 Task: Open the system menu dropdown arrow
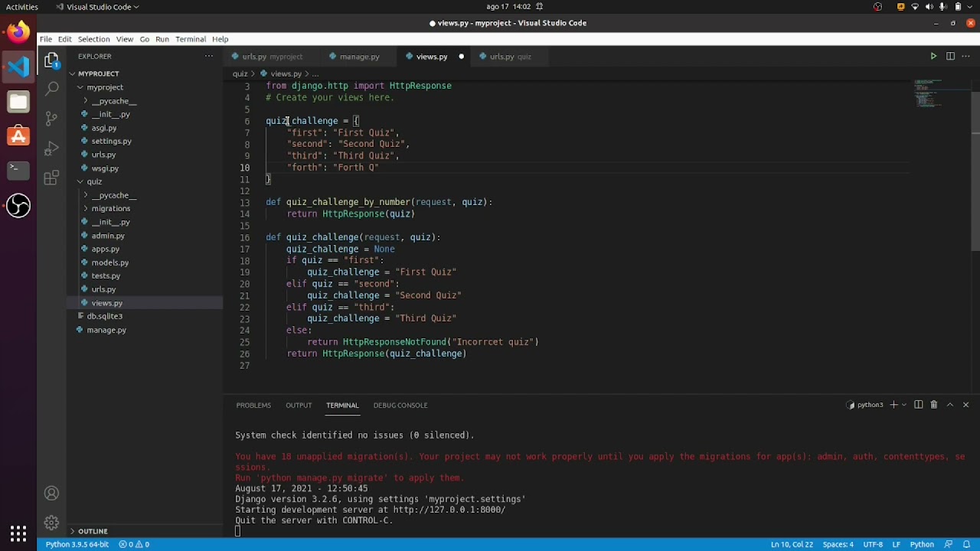pyautogui.click(x=970, y=7)
